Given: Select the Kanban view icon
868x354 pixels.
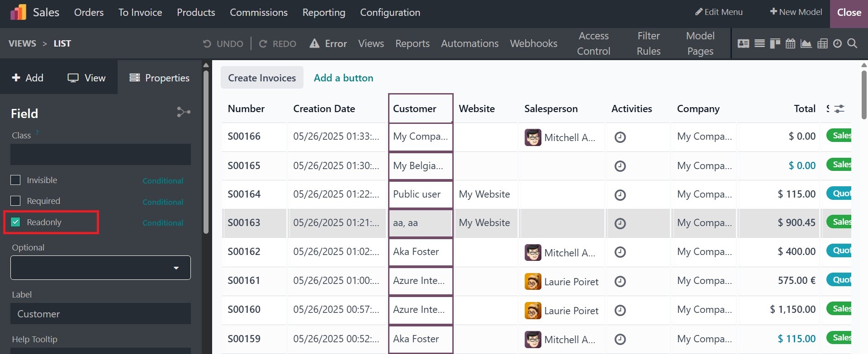Looking at the screenshot, I should point(775,43).
